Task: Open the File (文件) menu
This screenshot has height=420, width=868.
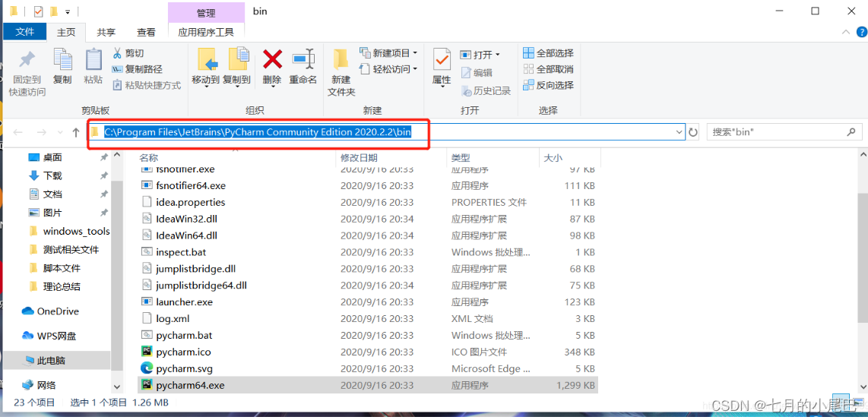Action: (x=25, y=32)
